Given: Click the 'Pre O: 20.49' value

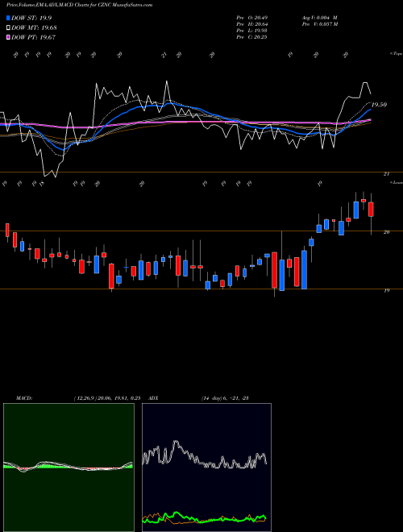Looking at the screenshot, I should click(251, 18).
